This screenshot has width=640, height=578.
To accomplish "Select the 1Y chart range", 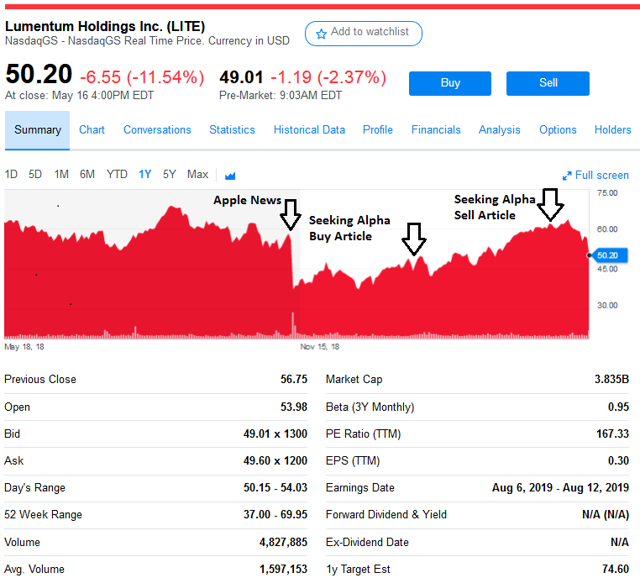I will 145,175.
